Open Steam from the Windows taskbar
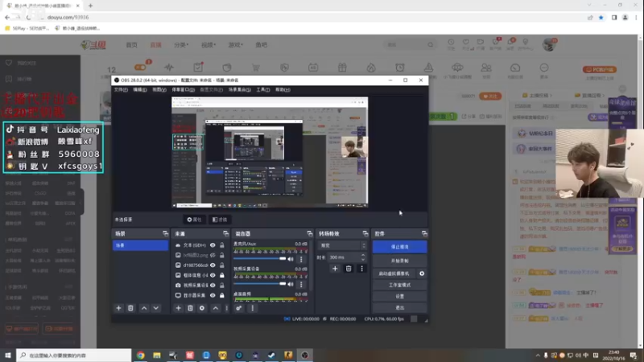Viewport: 644px width, 362px height. tap(271, 355)
